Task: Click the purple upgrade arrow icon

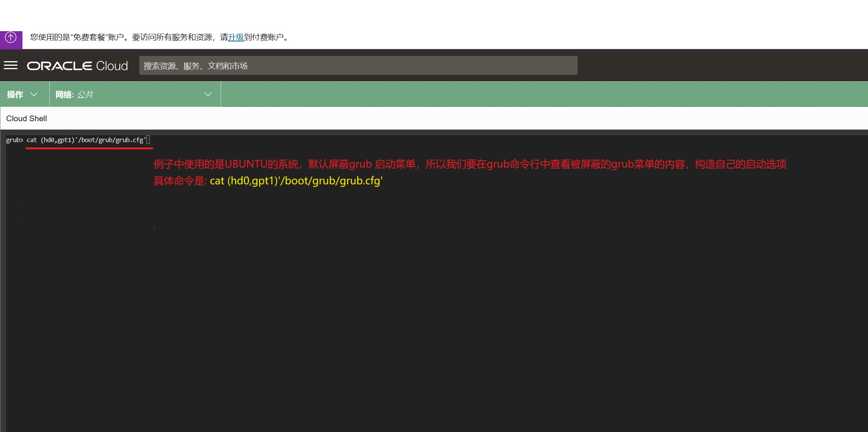Action: tap(11, 38)
